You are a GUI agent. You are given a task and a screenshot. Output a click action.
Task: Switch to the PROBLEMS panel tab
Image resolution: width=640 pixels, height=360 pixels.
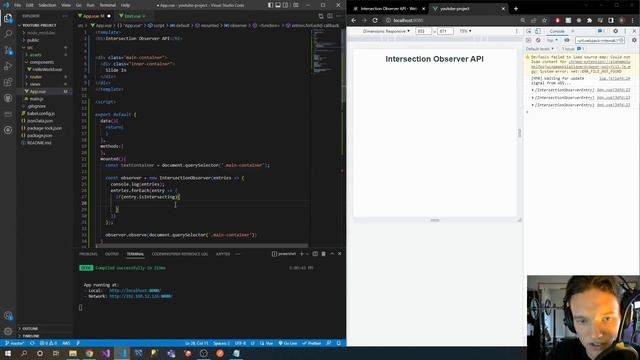click(88, 254)
